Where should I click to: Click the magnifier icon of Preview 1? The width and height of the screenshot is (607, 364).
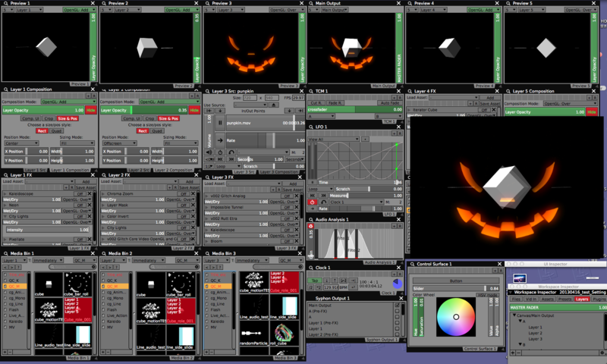(x=6, y=3)
